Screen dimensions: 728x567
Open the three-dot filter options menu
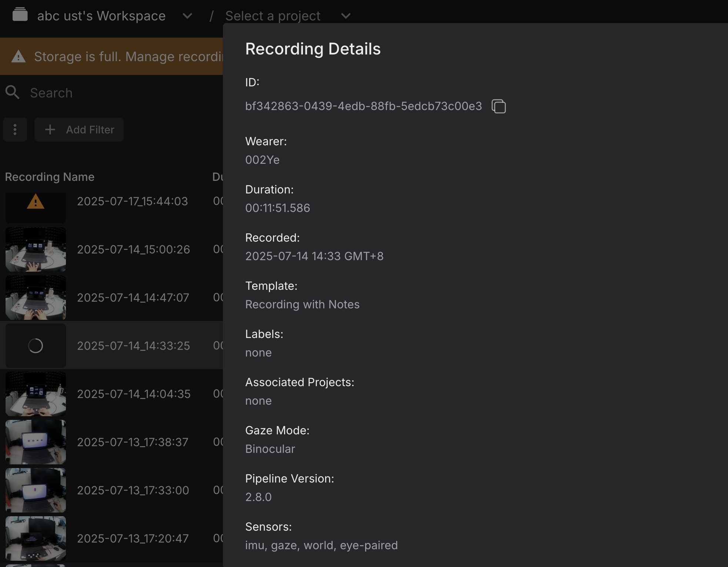point(15,130)
